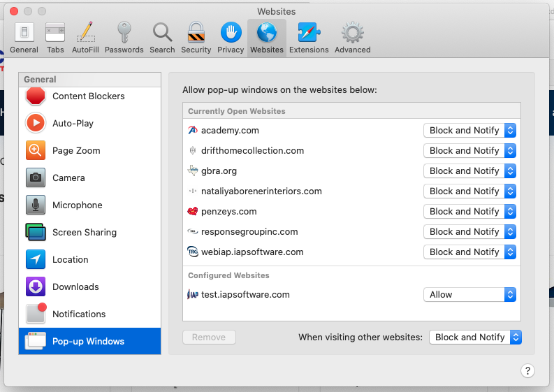
Task: Open Allow dropdown for test.iapsoftware.com
Action: [x=469, y=294]
